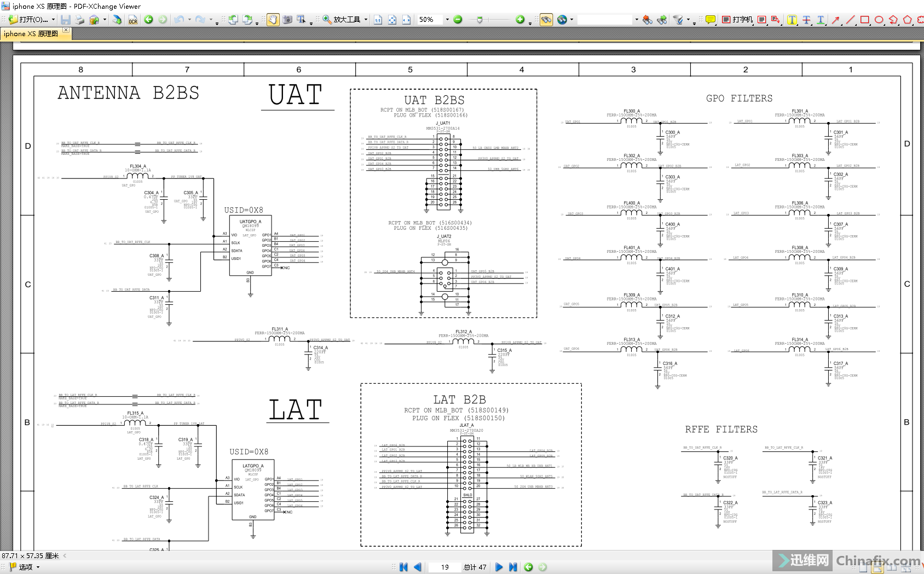This screenshot has width=924, height=574.
Task: Click the Print icon
Action: coord(80,20)
